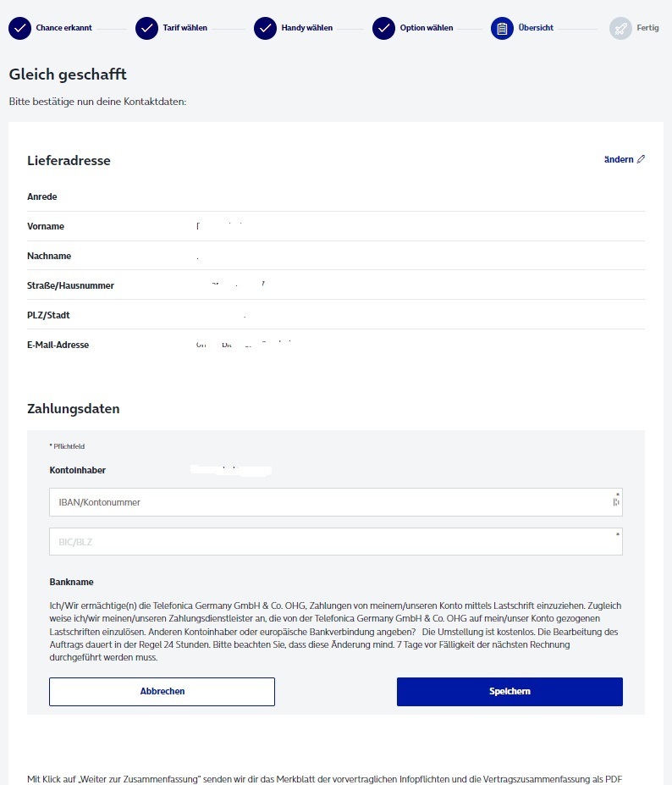
Task: Select the Chance erkannt step label
Action: click(x=64, y=28)
